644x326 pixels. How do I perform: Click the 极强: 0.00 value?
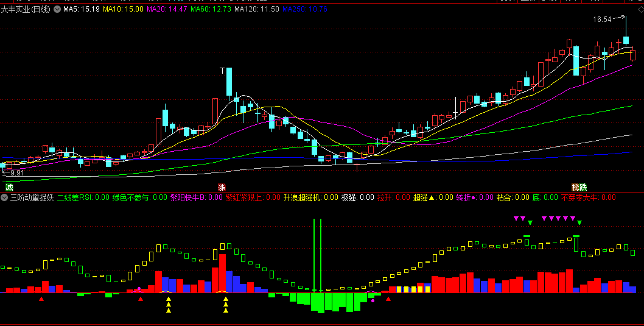coord(358,198)
